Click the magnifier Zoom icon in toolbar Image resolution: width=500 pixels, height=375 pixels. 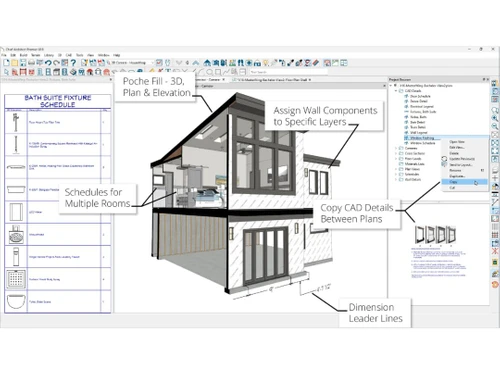pos(210,72)
